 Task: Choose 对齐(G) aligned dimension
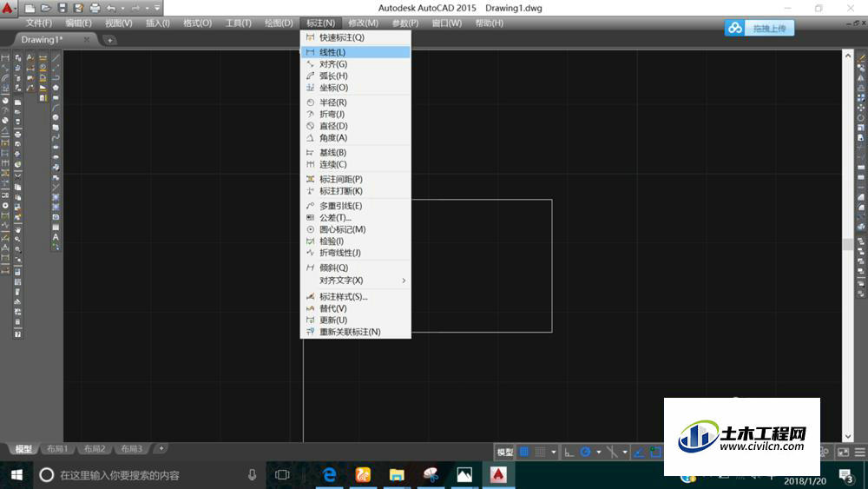tap(355, 64)
